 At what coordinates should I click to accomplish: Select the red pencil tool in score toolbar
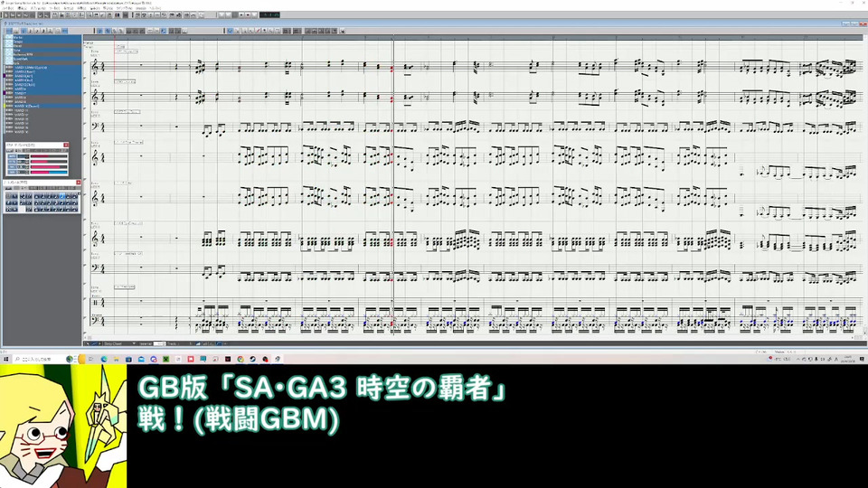pos(258,31)
